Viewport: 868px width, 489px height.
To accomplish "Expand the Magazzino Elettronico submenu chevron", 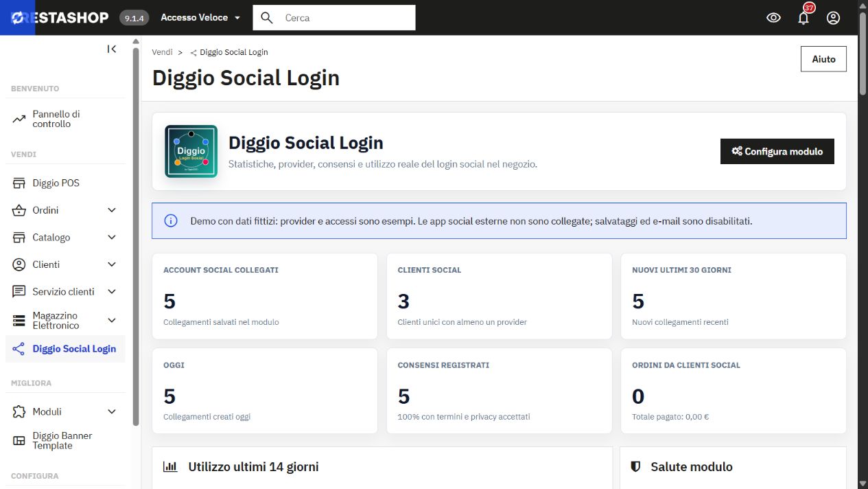I will [x=112, y=321].
